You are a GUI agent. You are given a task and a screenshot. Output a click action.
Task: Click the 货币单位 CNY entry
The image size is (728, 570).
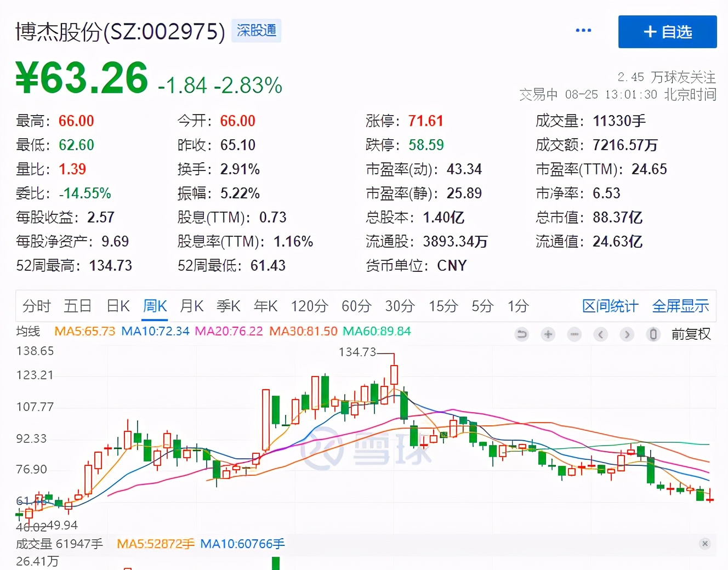coord(416,265)
